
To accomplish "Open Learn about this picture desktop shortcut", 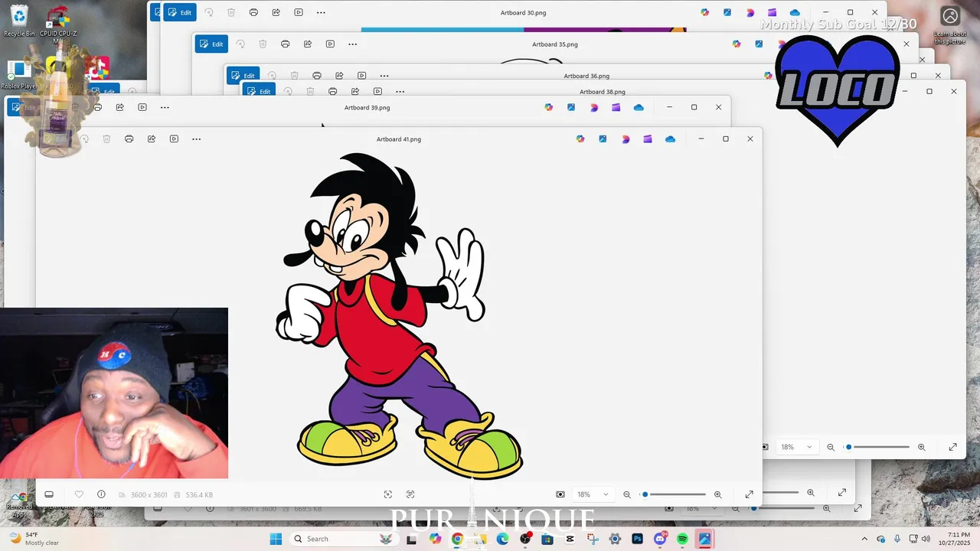I will click(x=950, y=24).
